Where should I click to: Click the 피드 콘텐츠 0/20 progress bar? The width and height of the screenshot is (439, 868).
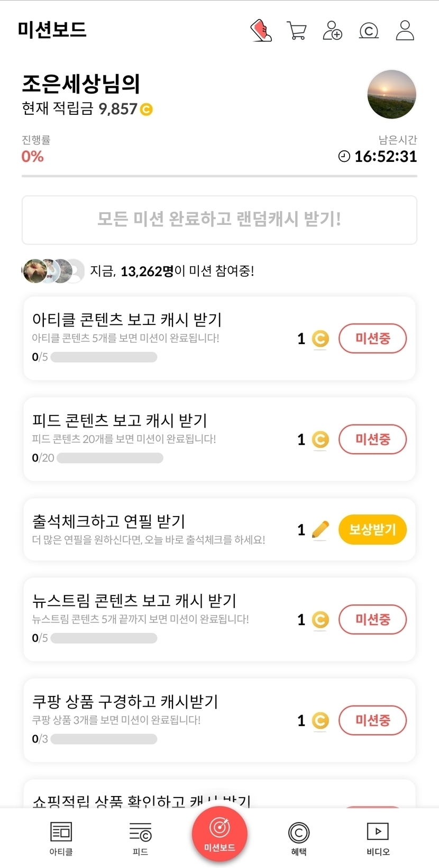point(109,458)
